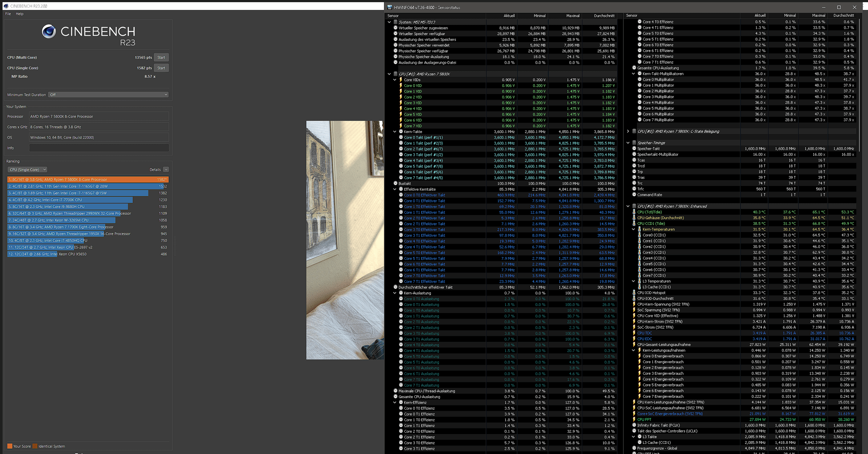Select the Intel Core i7-7700K ranking row

pos(88,200)
